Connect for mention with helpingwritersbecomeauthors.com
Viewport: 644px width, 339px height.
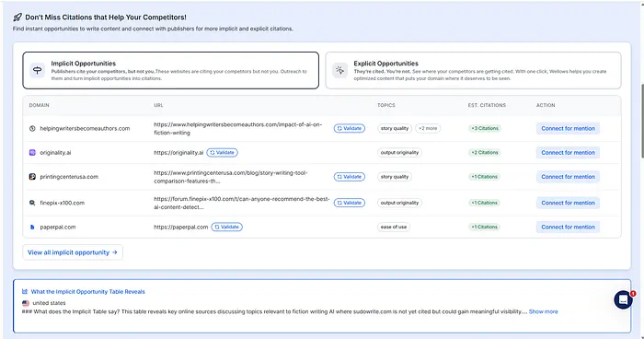(568, 128)
